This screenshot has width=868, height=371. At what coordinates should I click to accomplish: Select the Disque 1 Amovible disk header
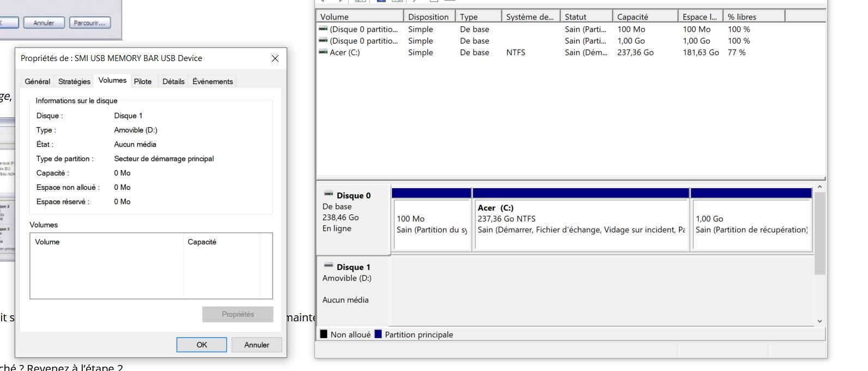click(353, 291)
